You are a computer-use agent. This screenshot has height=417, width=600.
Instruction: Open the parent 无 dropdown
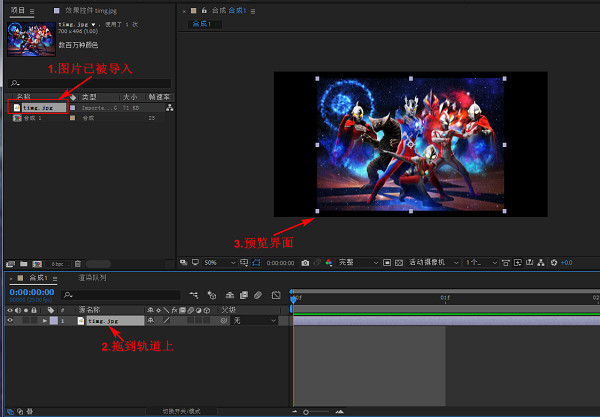[x=254, y=321]
